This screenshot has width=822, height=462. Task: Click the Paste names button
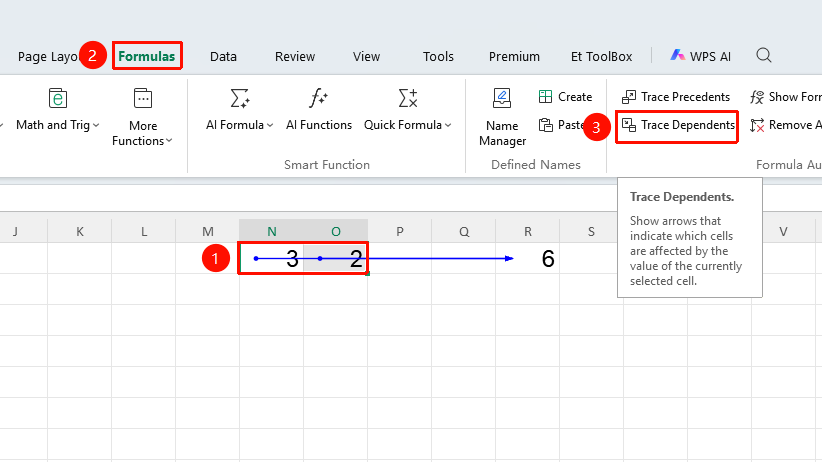pyautogui.click(x=561, y=125)
